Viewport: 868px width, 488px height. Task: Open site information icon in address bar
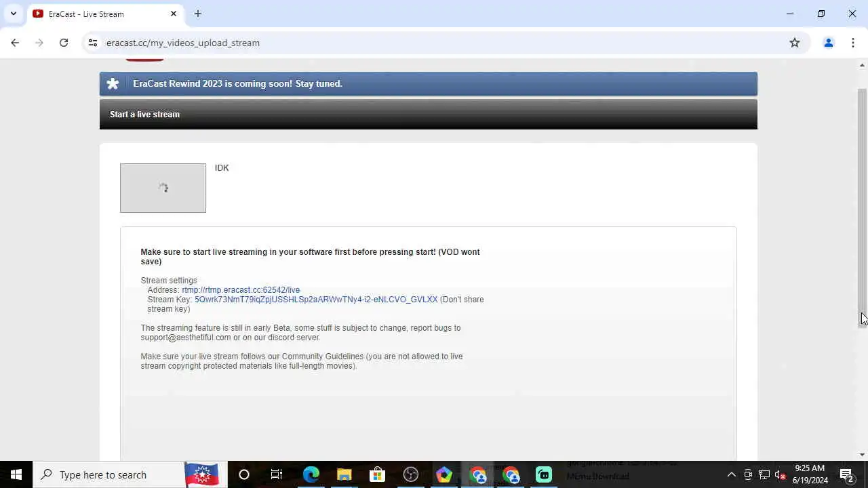point(93,43)
